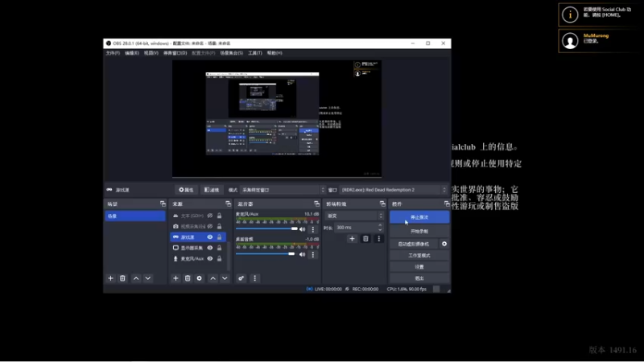Delete selected source with the trash icon

coord(188,278)
